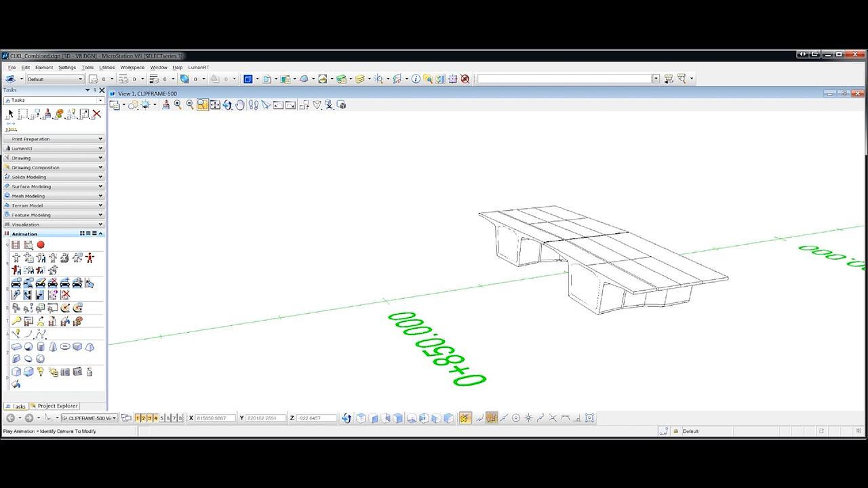Image resolution: width=868 pixels, height=488 pixels.
Task: Click the Element Information 'i' icon
Action: pyautogui.click(x=416, y=79)
